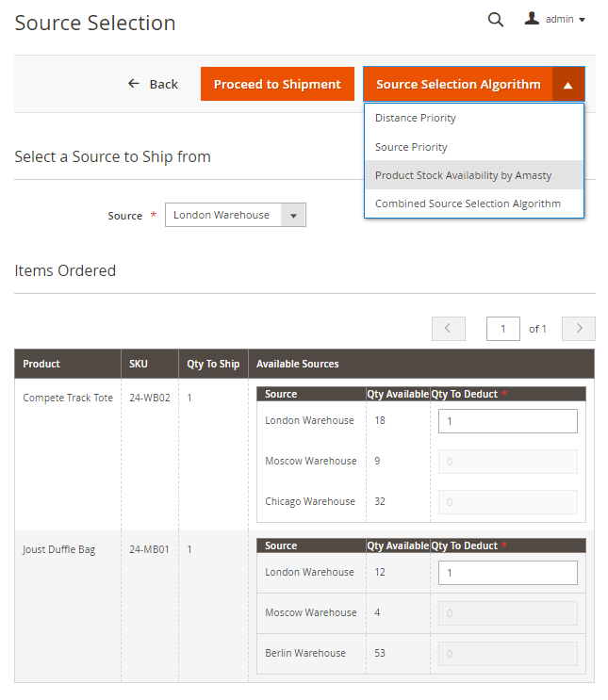
Task: Select Product Stock Availability by Amasty
Action: tap(463, 175)
